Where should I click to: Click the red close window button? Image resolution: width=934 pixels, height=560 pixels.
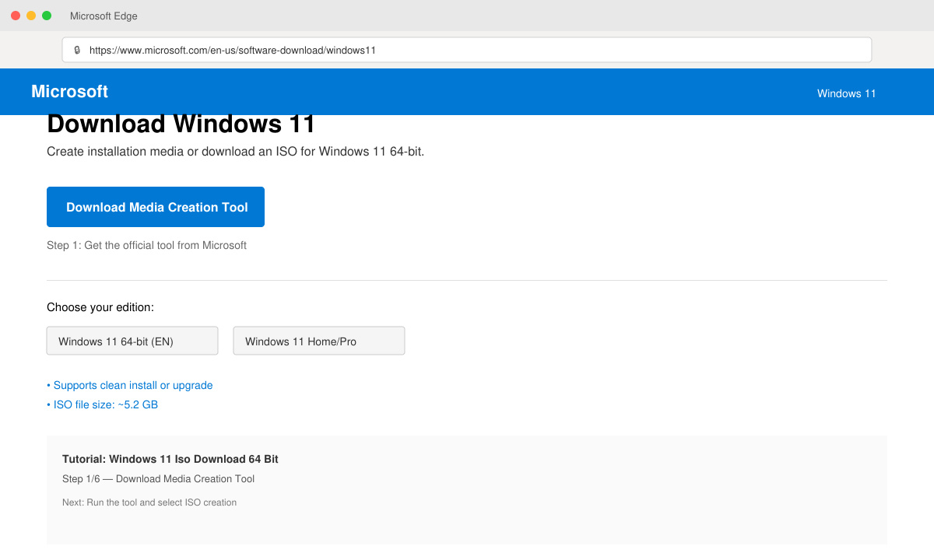pyautogui.click(x=16, y=16)
